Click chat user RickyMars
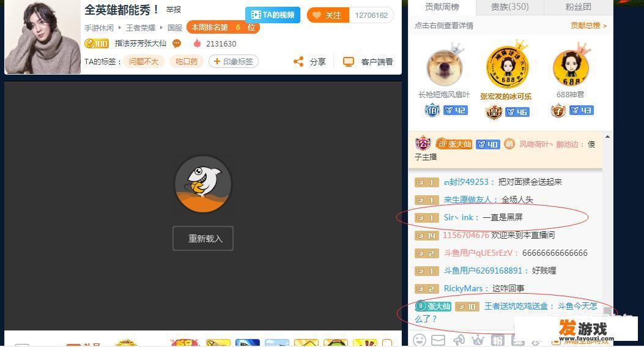This screenshot has height=347, width=644. [x=463, y=288]
